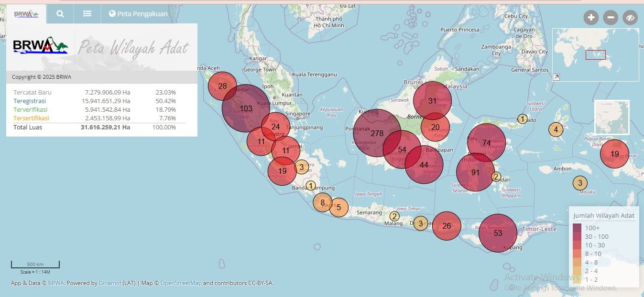Image resolution: width=644 pixels, height=297 pixels.
Task: Click the cluster marker numbered 74
Action: coord(486,142)
